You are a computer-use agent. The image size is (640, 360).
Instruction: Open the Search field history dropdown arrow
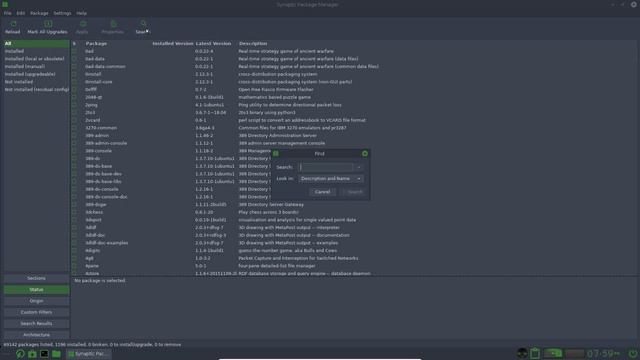point(359,167)
